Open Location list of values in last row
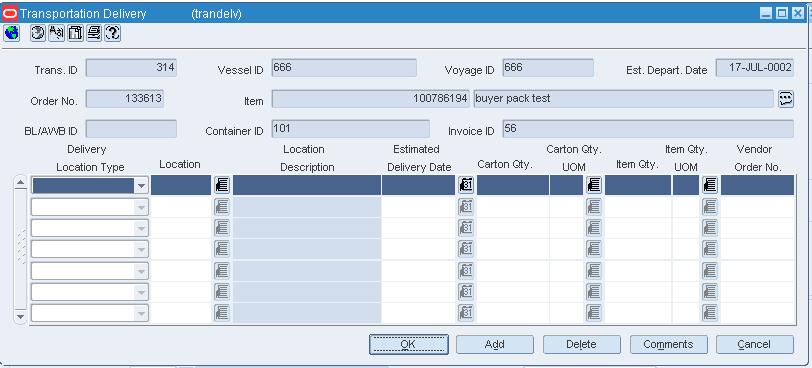812x368 pixels. coord(222,313)
